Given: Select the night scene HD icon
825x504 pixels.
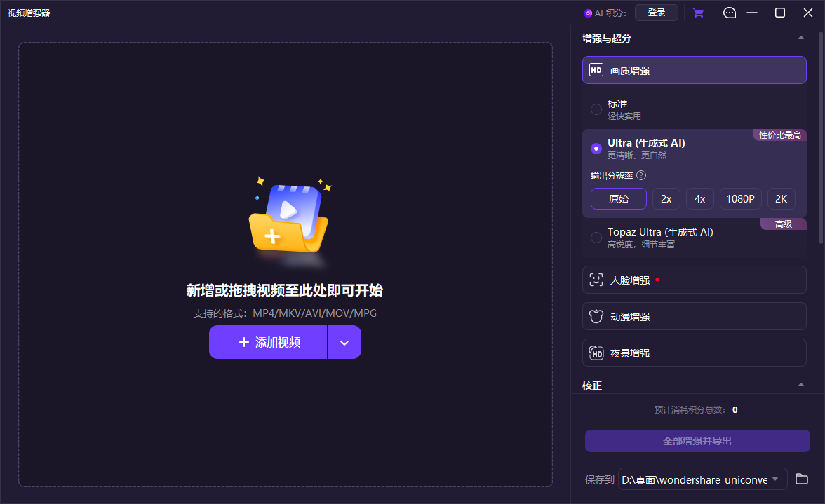Looking at the screenshot, I should (596, 353).
